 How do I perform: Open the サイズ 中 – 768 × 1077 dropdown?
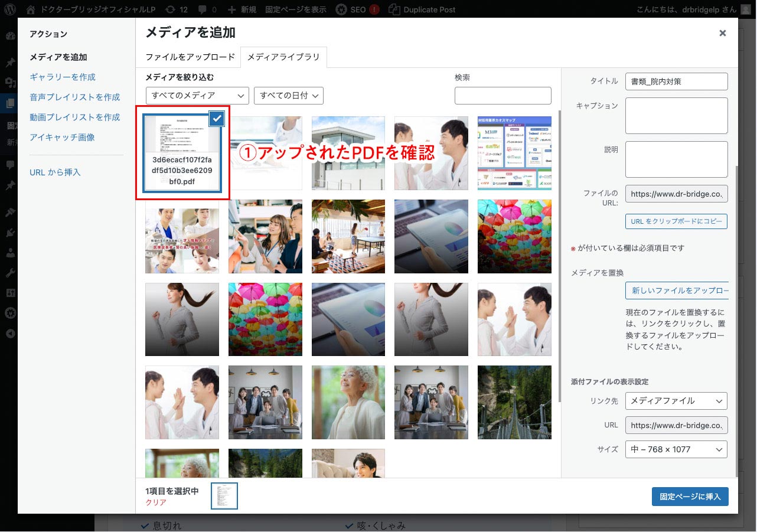[676, 449]
